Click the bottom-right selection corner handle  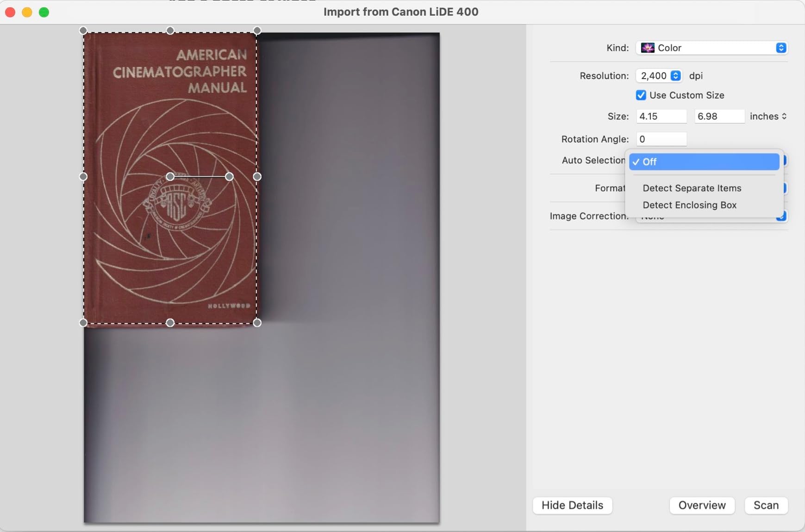pos(257,323)
